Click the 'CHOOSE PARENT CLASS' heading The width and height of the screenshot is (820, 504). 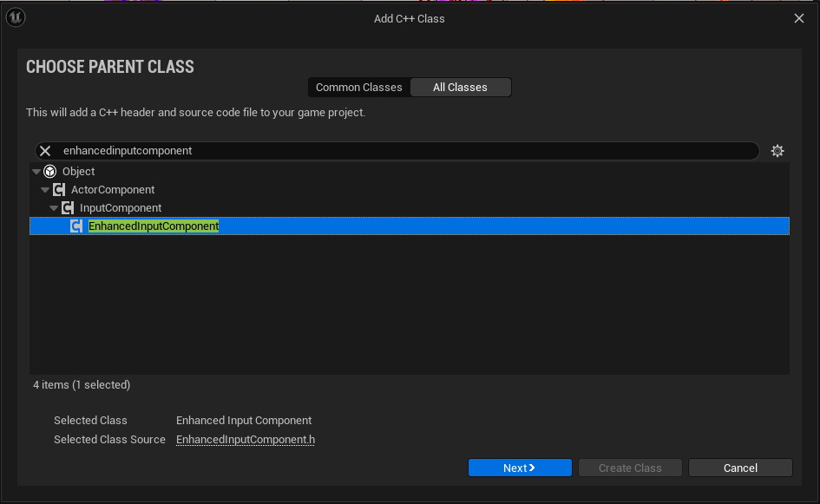pos(110,67)
